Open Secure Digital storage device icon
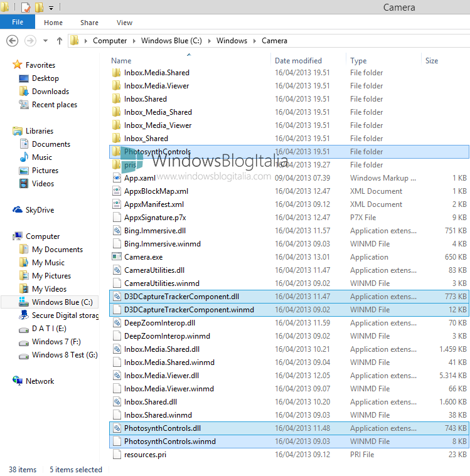This screenshot has width=470, height=476. 24,315
